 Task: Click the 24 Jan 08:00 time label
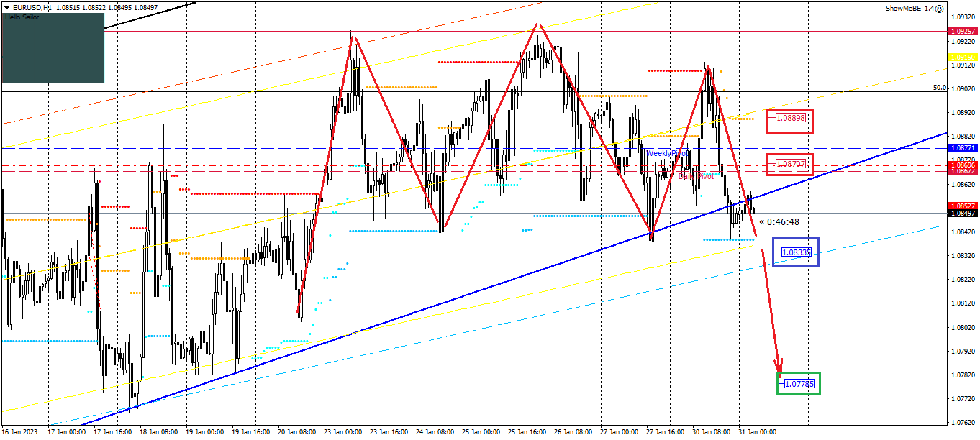click(436, 432)
